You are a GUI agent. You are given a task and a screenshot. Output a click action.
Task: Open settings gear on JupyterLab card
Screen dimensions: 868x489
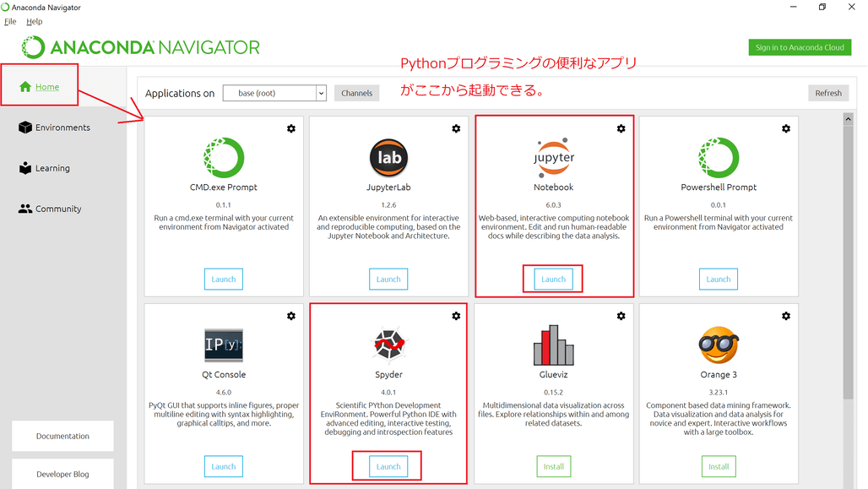(x=456, y=128)
